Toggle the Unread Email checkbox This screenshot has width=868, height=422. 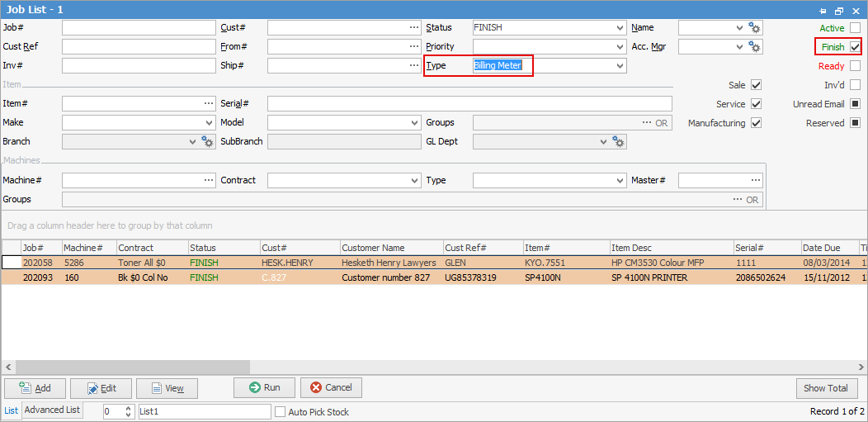pos(856,103)
